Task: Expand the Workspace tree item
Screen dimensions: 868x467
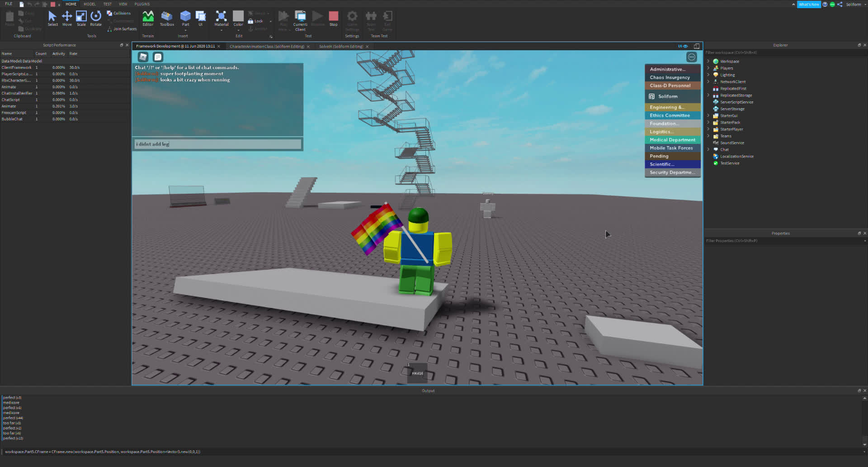Action: click(708, 61)
